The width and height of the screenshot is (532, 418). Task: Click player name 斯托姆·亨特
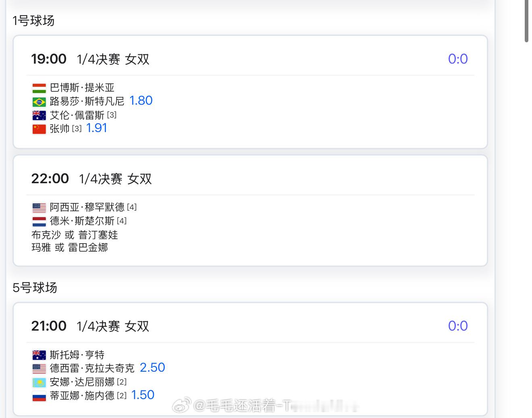click(x=77, y=355)
